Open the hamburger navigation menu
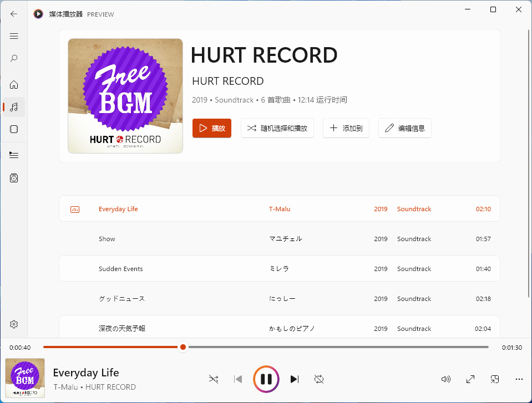532x403 pixels. 14,36
